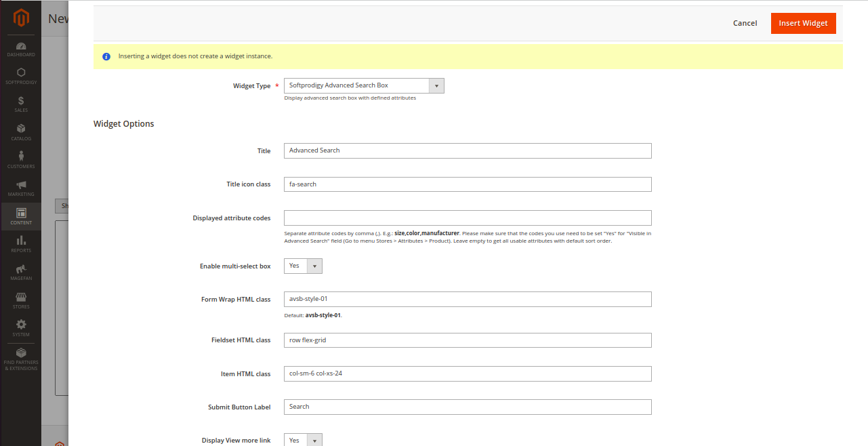Image resolution: width=868 pixels, height=446 pixels.
Task: Focus the Title icon class field
Action: 468,184
